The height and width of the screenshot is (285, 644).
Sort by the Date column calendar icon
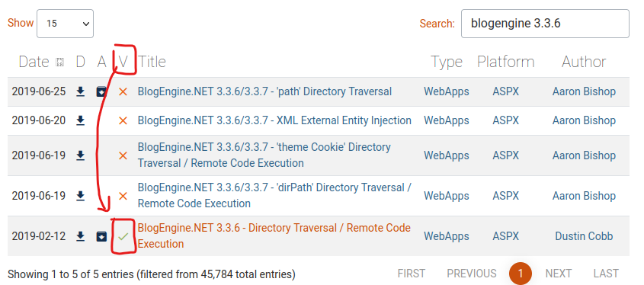click(x=59, y=62)
